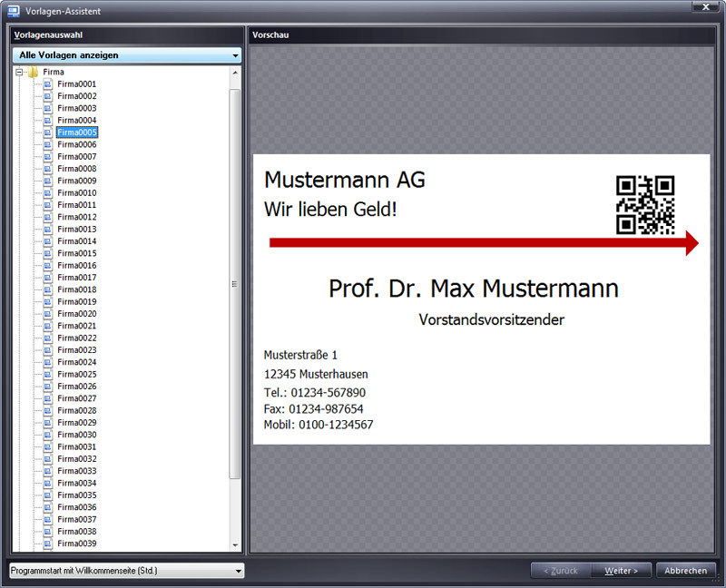726x588 pixels.
Task: Click the Weiter button
Action: click(x=621, y=571)
